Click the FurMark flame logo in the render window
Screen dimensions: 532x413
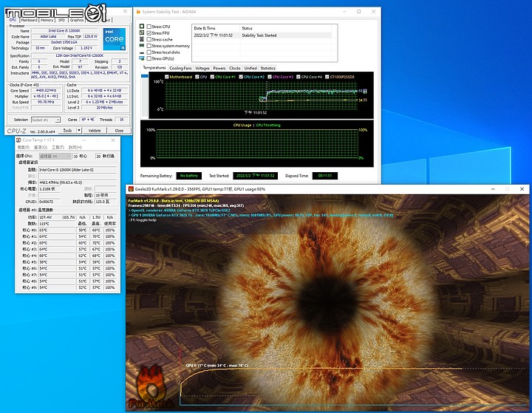click(151, 387)
